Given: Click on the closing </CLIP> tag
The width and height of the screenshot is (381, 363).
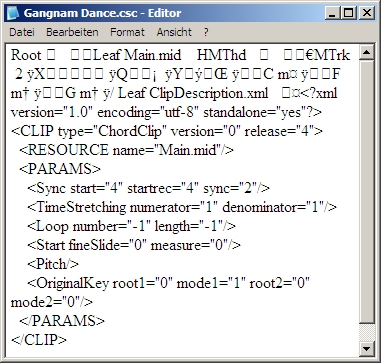Looking at the screenshot, I should pyautogui.click(x=39, y=340).
